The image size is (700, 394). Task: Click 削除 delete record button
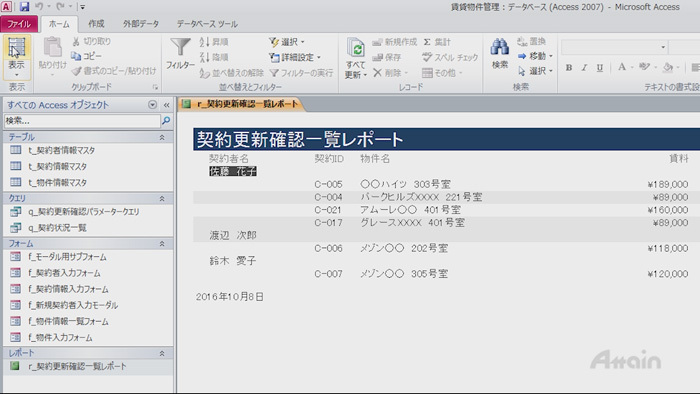click(390, 73)
